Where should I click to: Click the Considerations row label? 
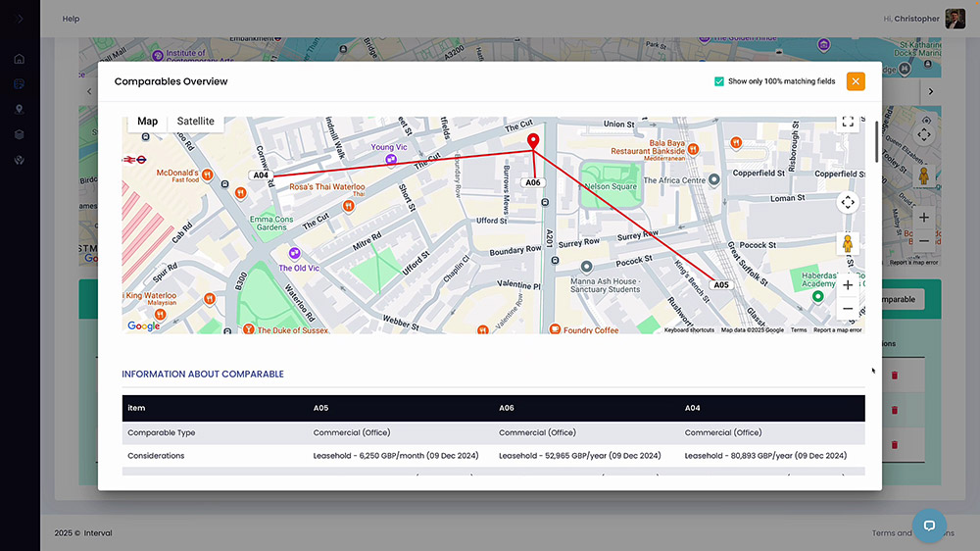pos(156,456)
